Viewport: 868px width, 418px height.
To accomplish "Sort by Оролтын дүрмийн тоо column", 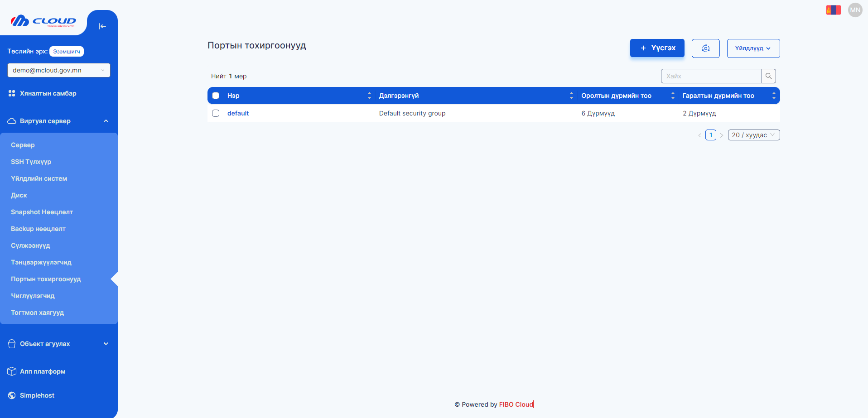I will tap(673, 96).
